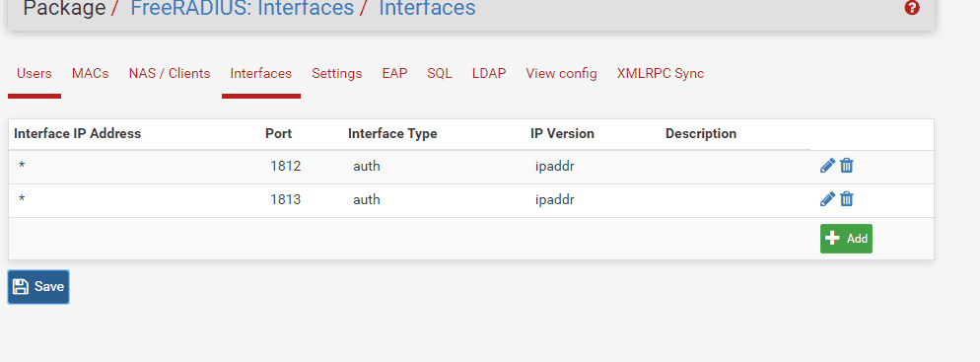This screenshot has width=980, height=362.
Task: Open the View config tab
Action: click(x=561, y=74)
